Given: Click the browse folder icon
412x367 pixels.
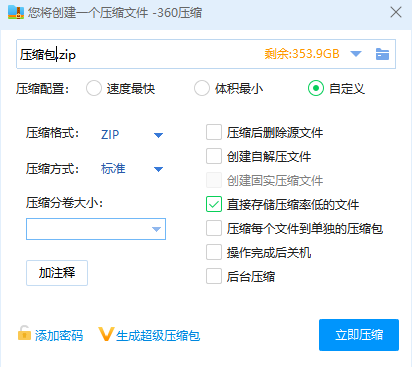Looking at the screenshot, I should 382,54.
